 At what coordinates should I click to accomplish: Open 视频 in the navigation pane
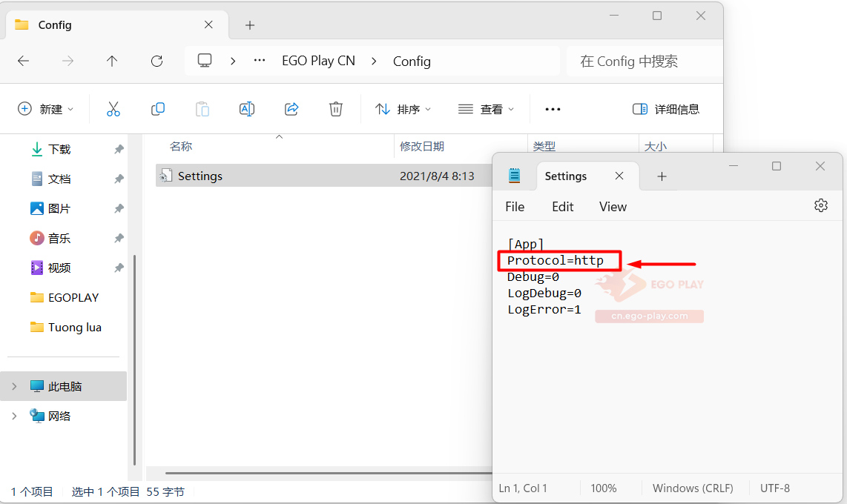59,268
